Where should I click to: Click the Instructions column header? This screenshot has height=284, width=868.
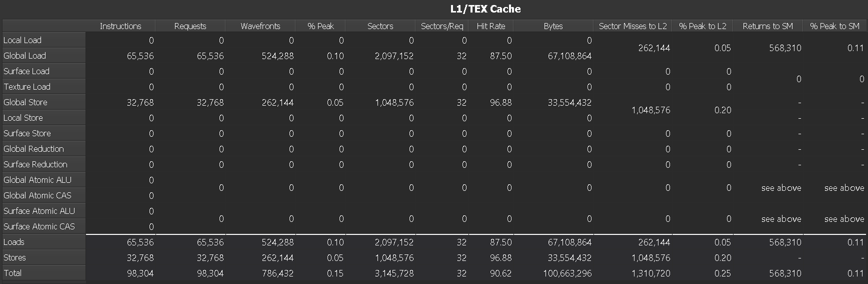(x=120, y=26)
